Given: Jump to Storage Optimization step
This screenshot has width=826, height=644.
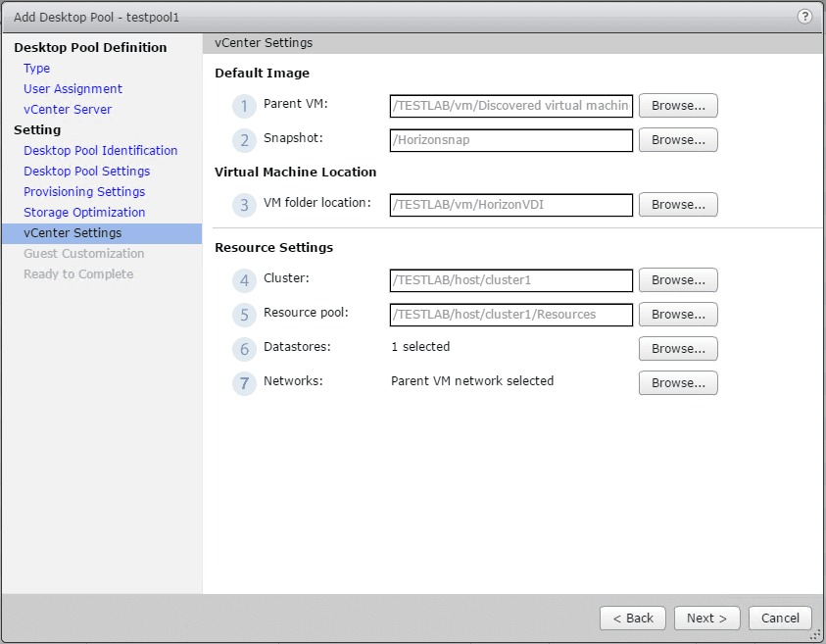Looking at the screenshot, I should click(x=84, y=213).
